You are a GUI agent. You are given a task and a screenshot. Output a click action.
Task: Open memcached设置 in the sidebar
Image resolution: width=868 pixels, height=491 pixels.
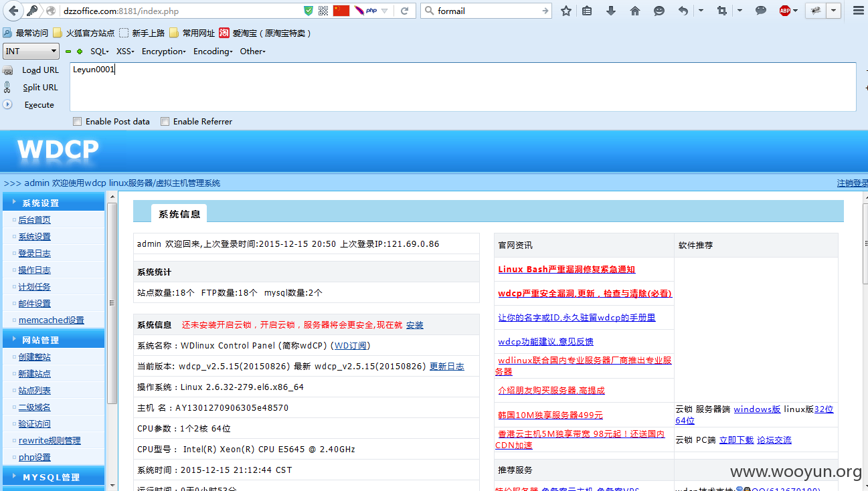[52, 320]
